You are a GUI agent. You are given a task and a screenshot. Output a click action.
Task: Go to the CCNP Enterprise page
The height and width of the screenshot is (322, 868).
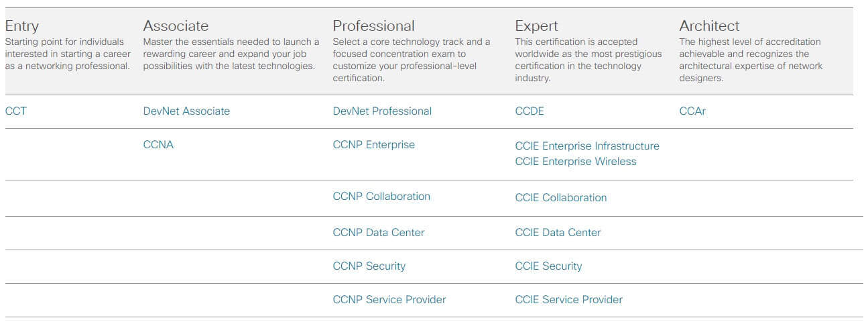click(x=374, y=145)
